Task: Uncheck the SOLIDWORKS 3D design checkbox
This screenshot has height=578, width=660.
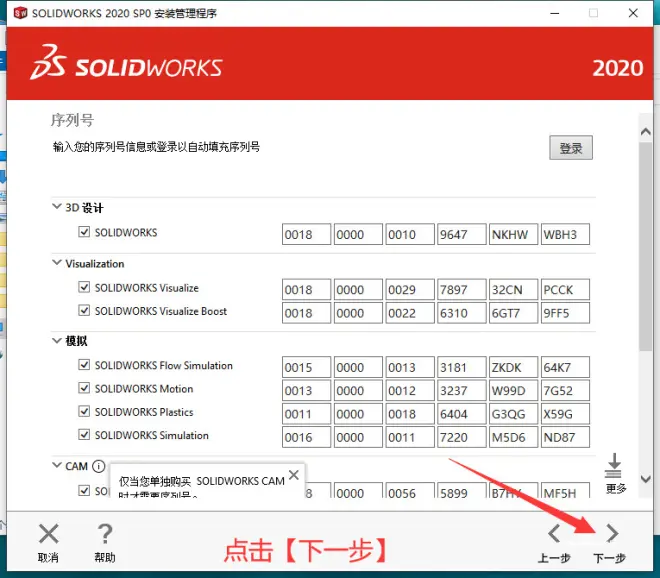Action: [84, 232]
